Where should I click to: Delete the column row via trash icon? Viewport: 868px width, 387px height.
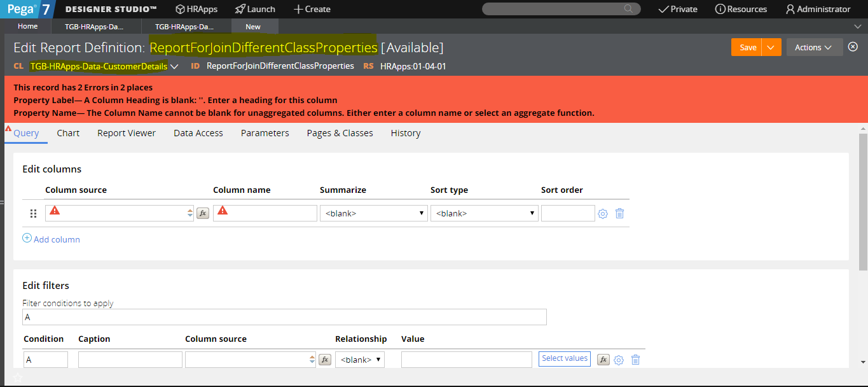point(619,213)
